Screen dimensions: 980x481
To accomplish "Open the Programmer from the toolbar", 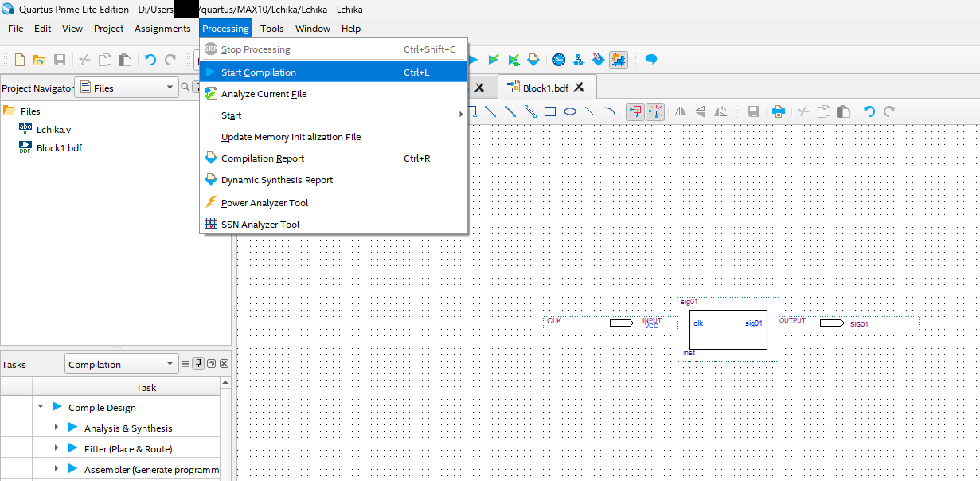I will [x=598, y=60].
